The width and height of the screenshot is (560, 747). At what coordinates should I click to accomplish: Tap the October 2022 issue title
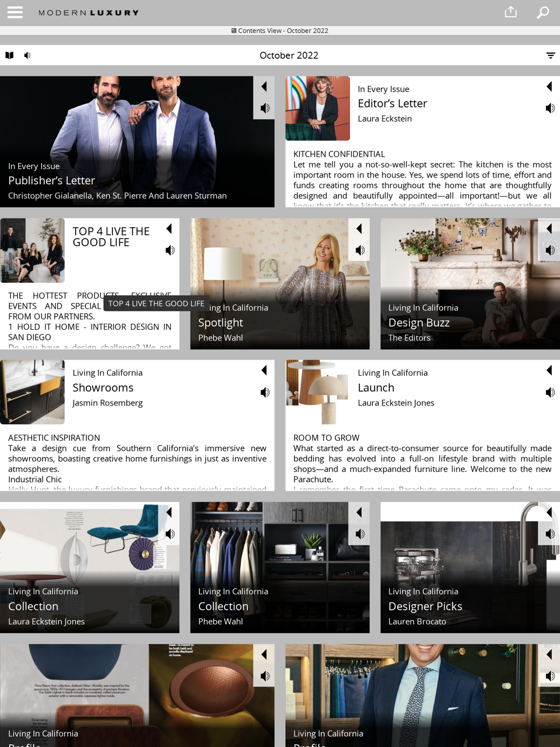coord(289,55)
